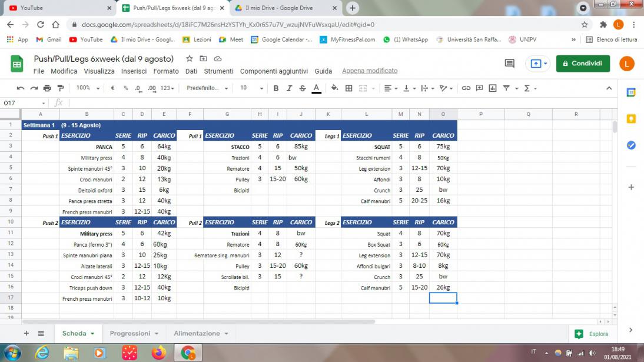Collapse the toolbar with the up chevron
The height and width of the screenshot is (362, 644).
609,88
